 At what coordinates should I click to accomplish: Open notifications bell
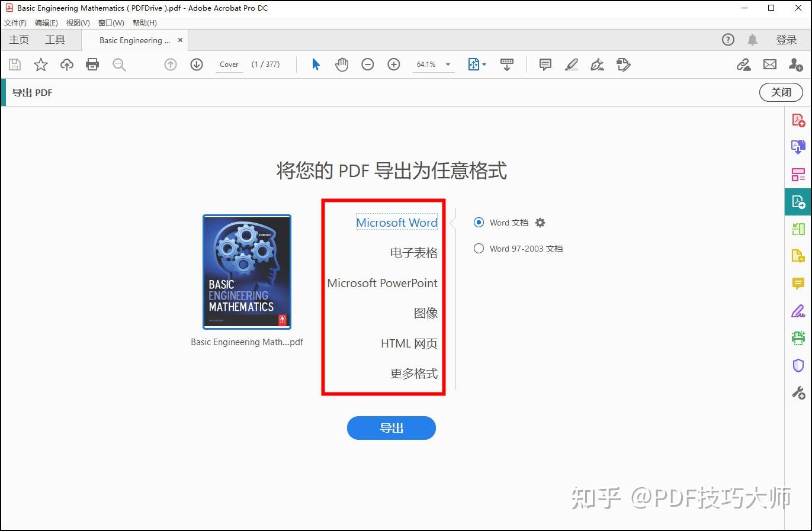coord(752,40)
